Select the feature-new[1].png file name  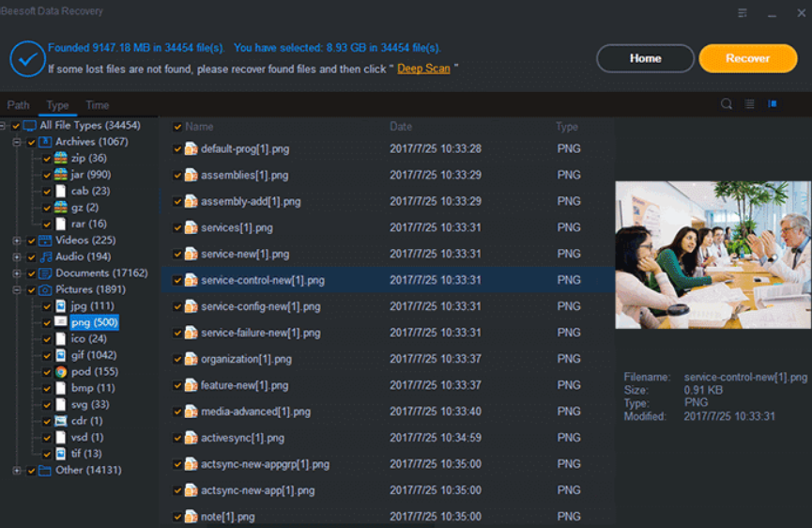point(244,385)
